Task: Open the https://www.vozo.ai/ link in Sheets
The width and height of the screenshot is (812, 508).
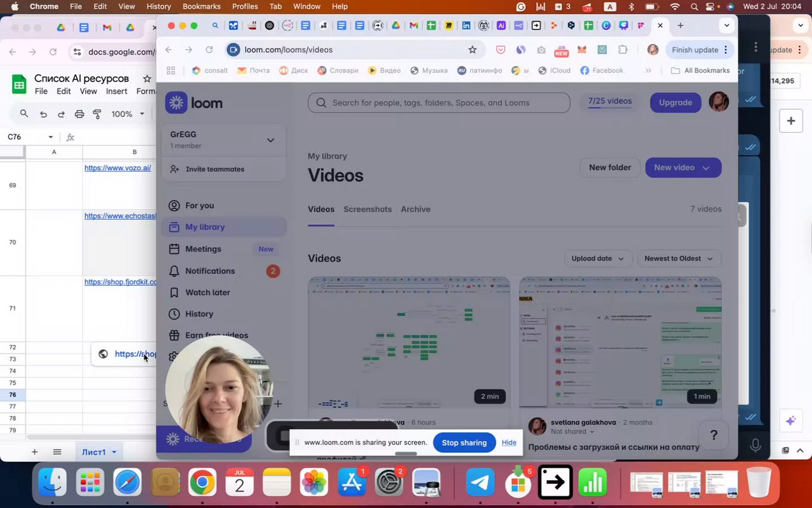Action: point(118,168)
